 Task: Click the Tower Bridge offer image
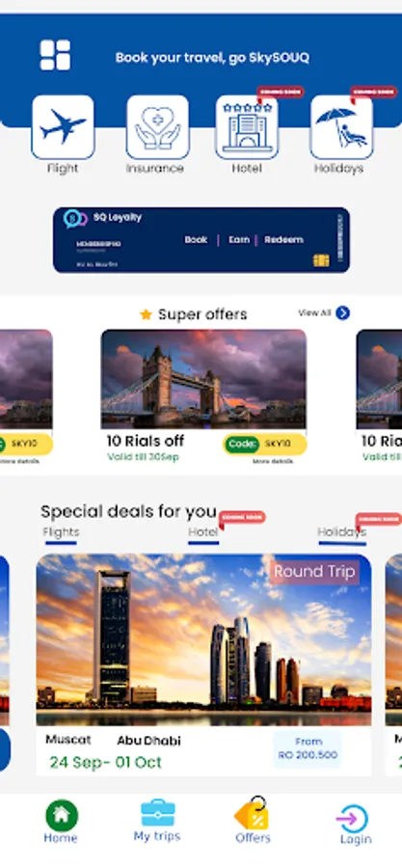(203, 379)
